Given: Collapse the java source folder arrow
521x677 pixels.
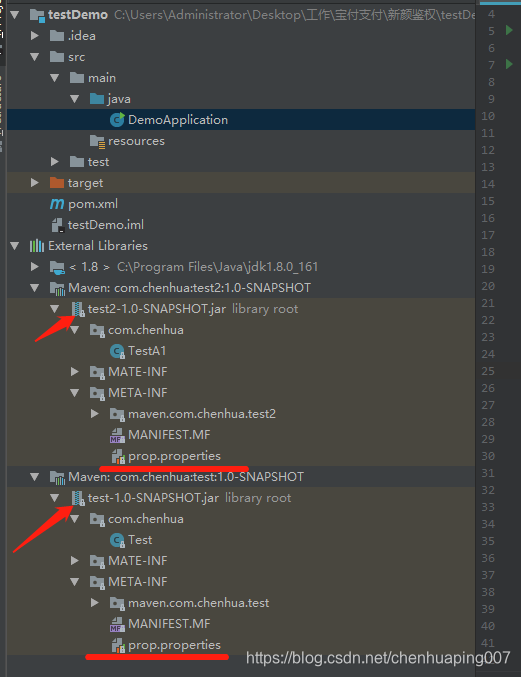Looking at the screenshot, I should point(75,99).
